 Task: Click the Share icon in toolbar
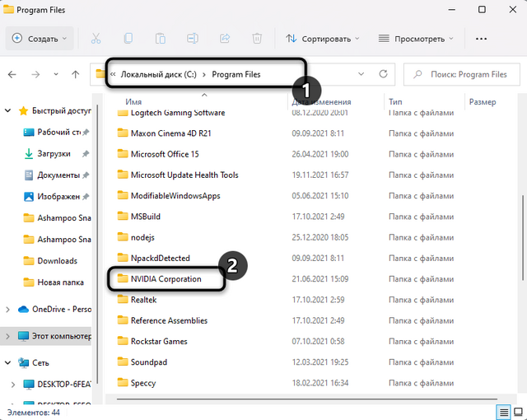(225, 39)
